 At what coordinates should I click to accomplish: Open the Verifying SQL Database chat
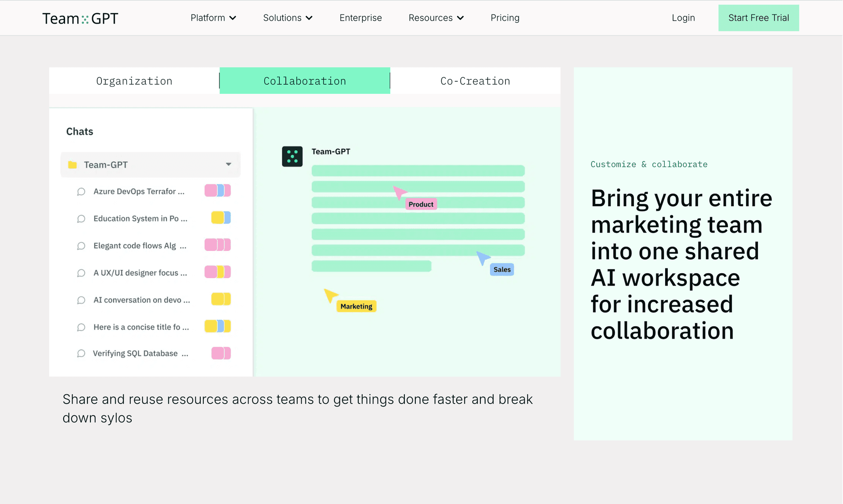coord(140,354)
